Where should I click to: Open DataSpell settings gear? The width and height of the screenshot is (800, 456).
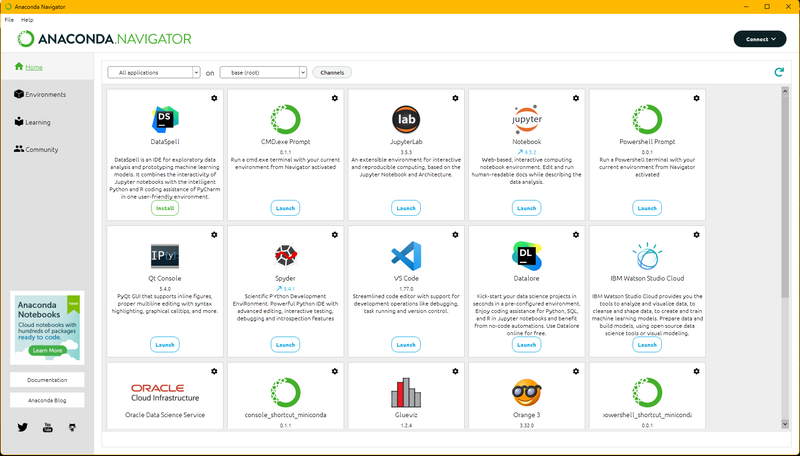tap(214, 98)
